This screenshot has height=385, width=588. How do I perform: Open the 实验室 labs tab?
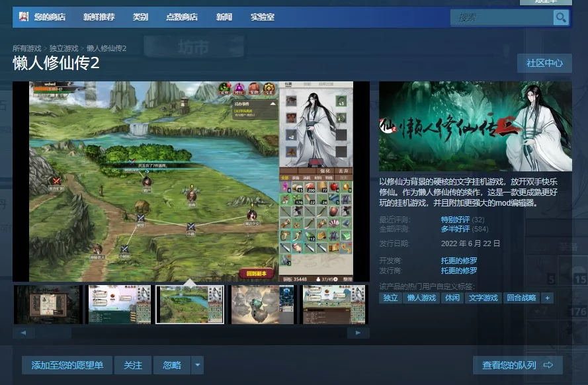click(263, 17)
